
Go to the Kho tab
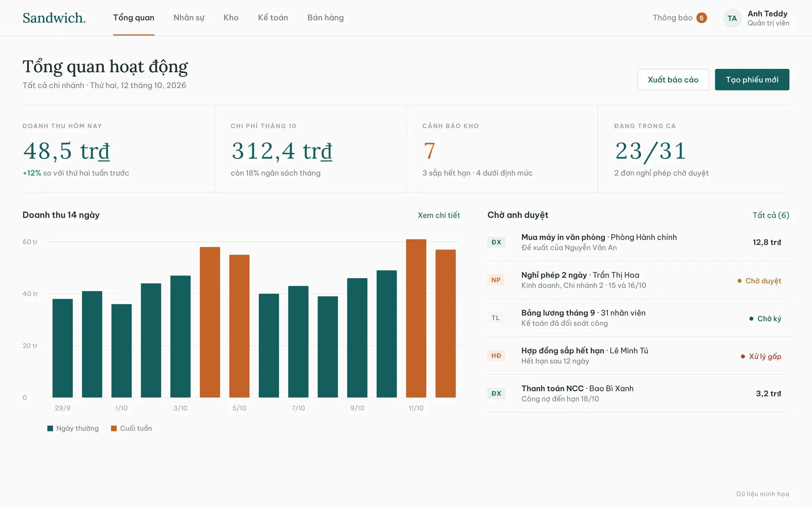click(231, 18)
